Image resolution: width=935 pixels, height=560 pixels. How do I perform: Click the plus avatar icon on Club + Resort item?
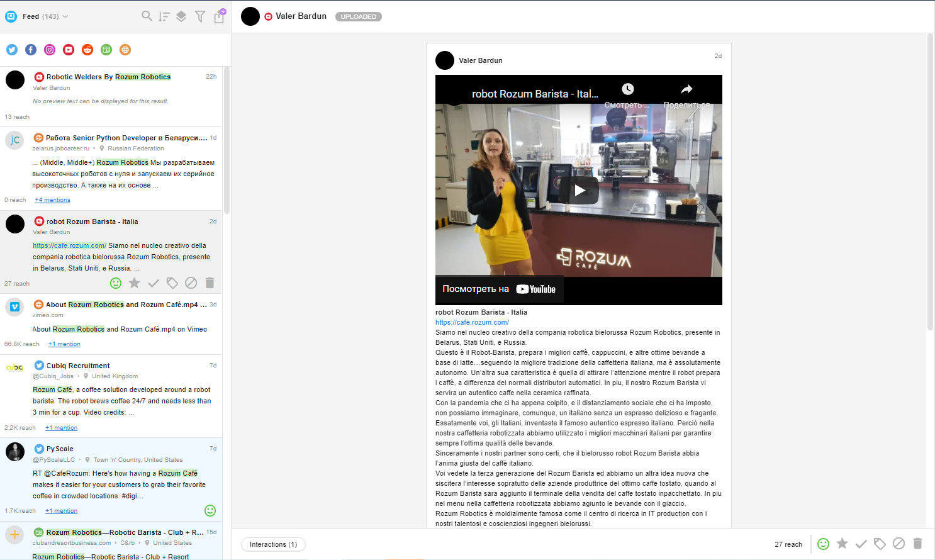[x=14, y=535]
